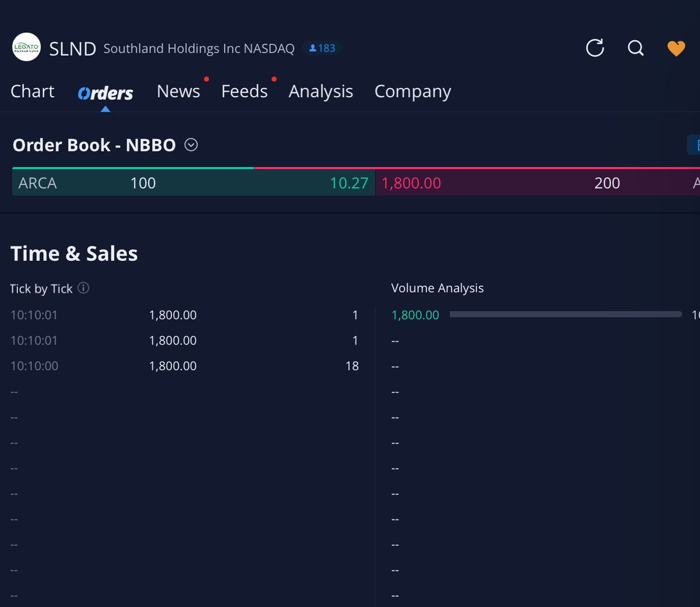Image resolution: width=700 pixels, height=607 pixels.
Task: View the Company tab
Action: [413, 92]
